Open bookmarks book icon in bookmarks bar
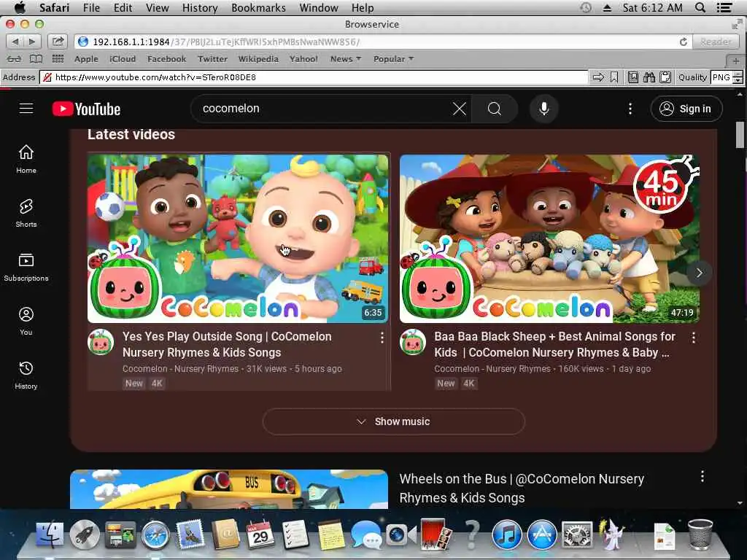The height and width of the screenshot is (560, 747). 36,59
